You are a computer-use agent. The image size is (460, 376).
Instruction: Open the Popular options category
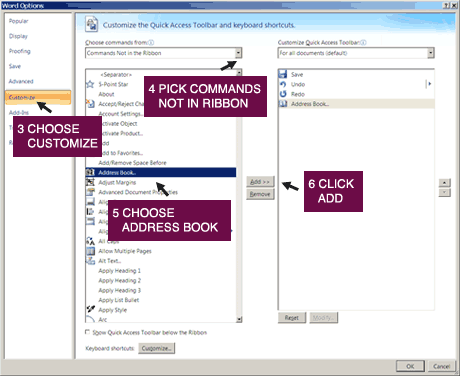tap(18, 21)
